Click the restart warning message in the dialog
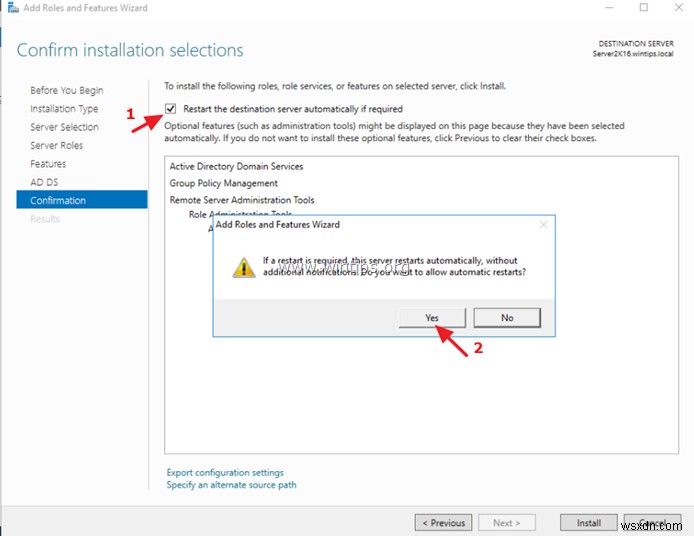This screenshot has width=694, height=536. pyautogui.click(x=394, y=266)
